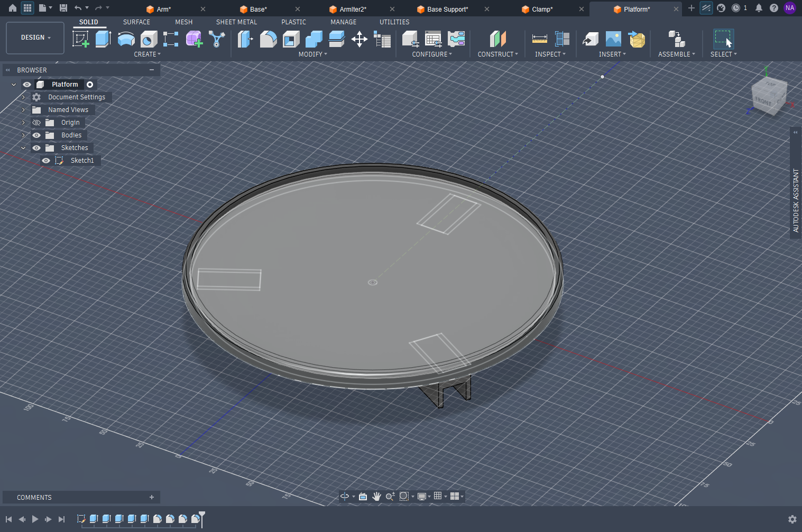This screenshot has width=802, height=532.
Task: Click the Look At camera tool
Action: [x=363, y=496]
